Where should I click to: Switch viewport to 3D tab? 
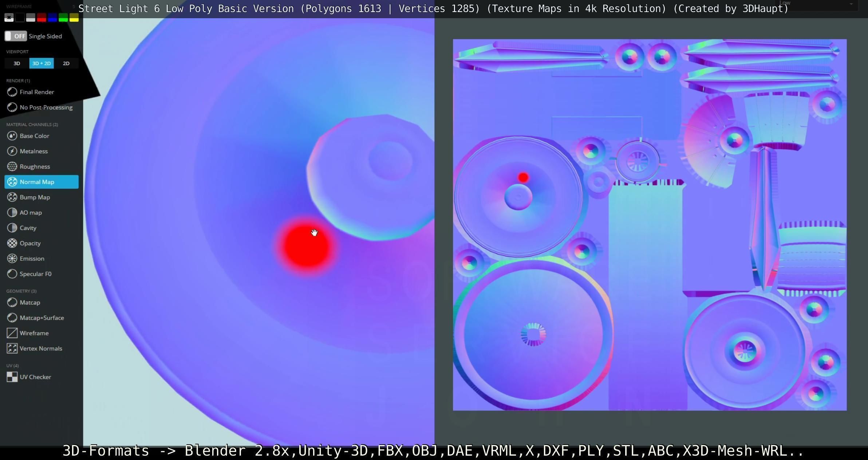(x=17, y=63)
